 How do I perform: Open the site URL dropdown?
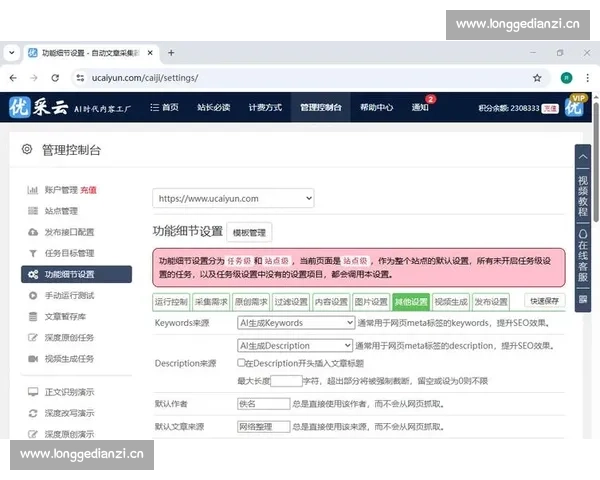pos(233,198)
